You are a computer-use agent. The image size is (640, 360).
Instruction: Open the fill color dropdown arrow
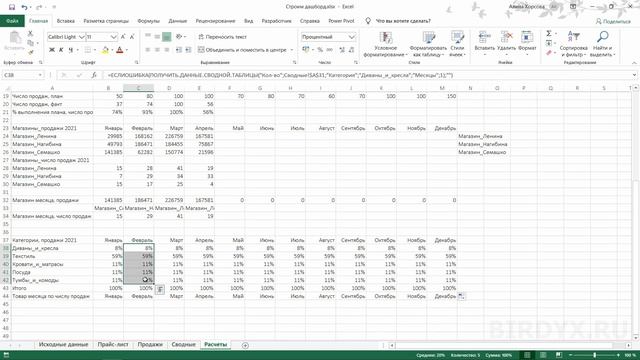pyautogui.click(x=111, y=50)
